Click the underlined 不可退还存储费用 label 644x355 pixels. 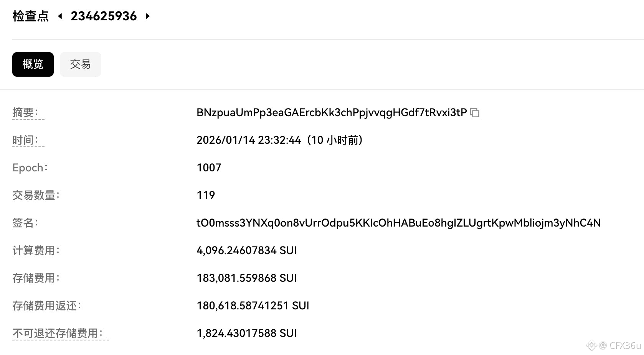click(x=58, y=334)
